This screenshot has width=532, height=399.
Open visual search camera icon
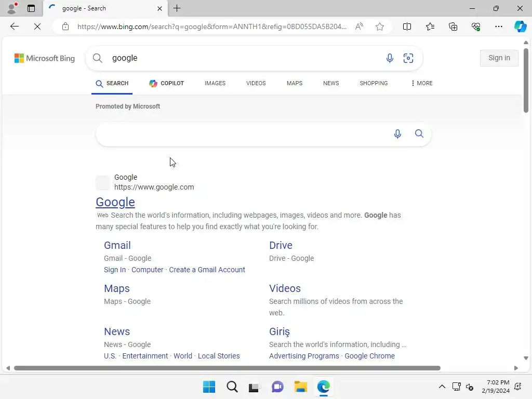point(408,58)
